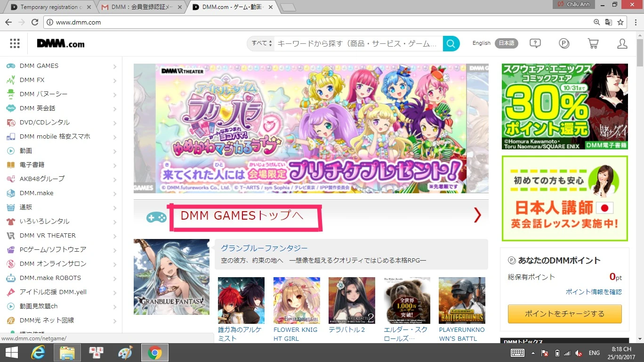Viewport: 644px width, 362px height.
Task: Open the PLAYERUNKNOWN'S BATTLEGROUNDS game thumbnail
Action: 462,300
